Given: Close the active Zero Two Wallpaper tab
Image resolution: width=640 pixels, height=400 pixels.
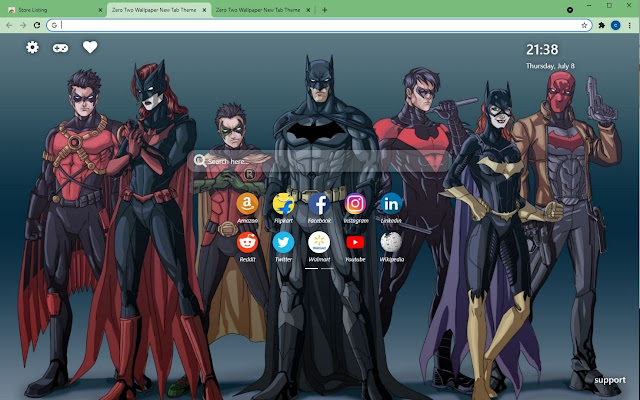Looking at the screenshot, I should click(204, 10).
